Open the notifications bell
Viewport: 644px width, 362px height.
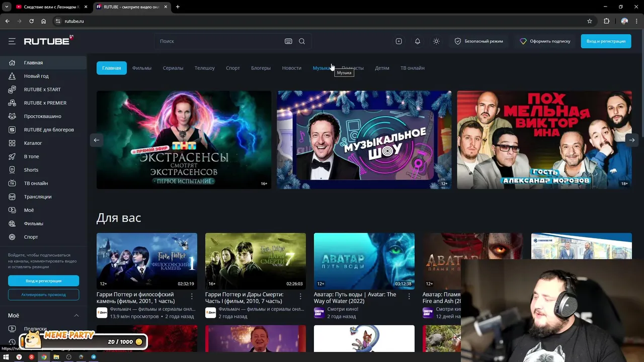click(x=418, y=41)
